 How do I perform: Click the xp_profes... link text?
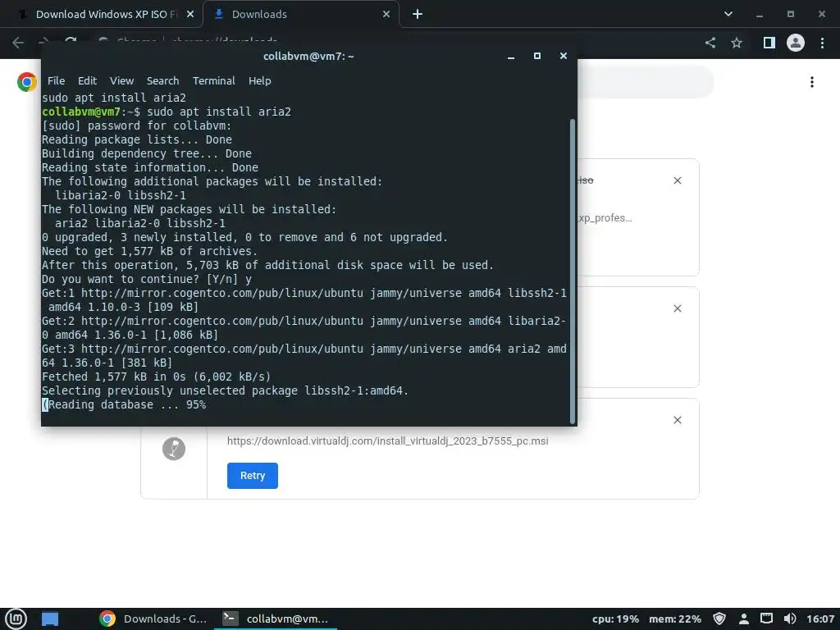[x=605, y=218]
